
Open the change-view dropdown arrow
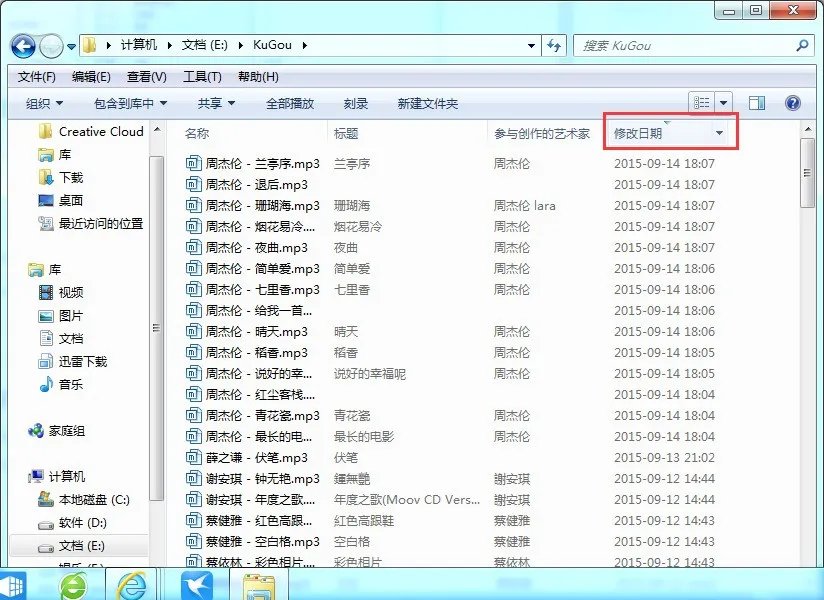pos(723,101)
